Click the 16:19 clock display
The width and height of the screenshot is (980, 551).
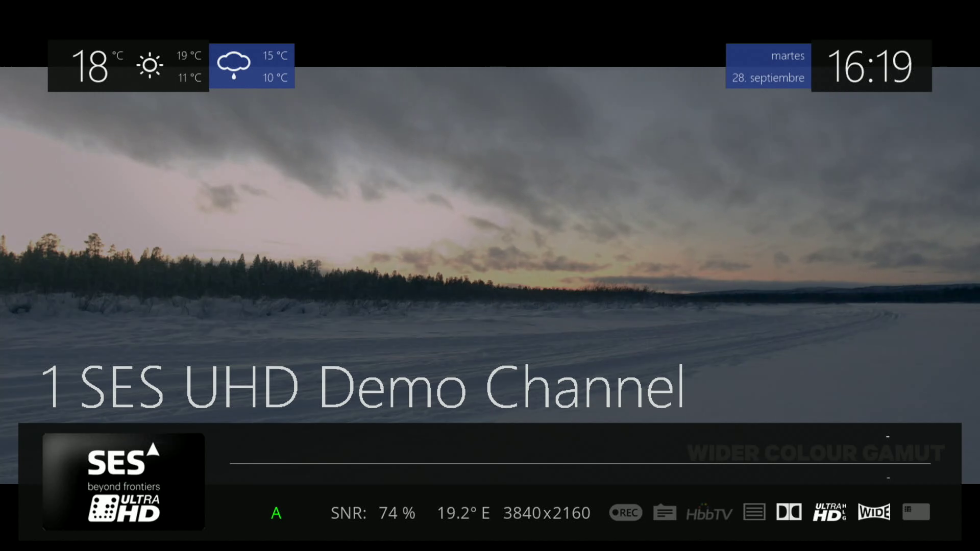[x=870, y=66]
